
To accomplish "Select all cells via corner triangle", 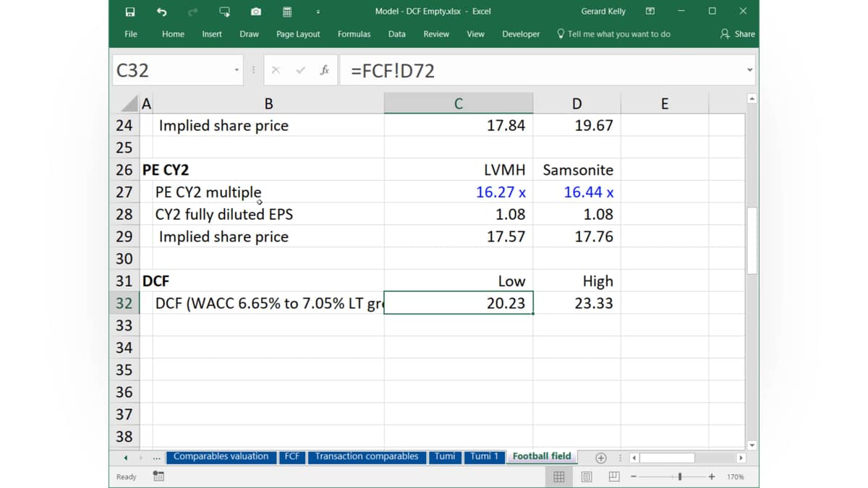I will point(128,103).
